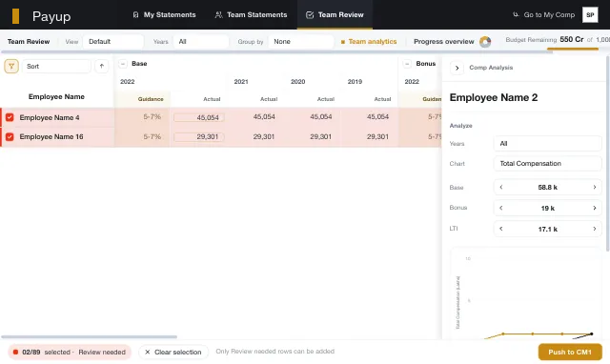Click the 5-7% Base guidance for Employee Name 4
Screen dimensions: 610x364
pyautogui.click(x=152, y=116)
